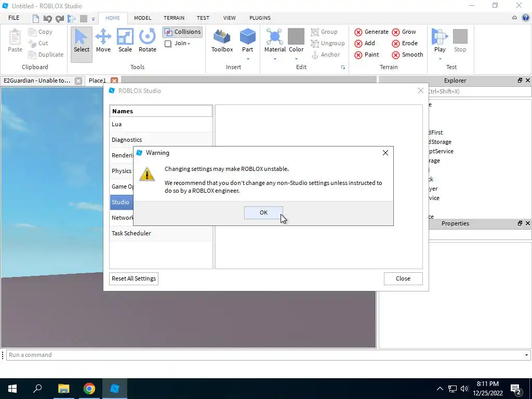
Task: Click Anchor in the Edit section
Action: 326,55
